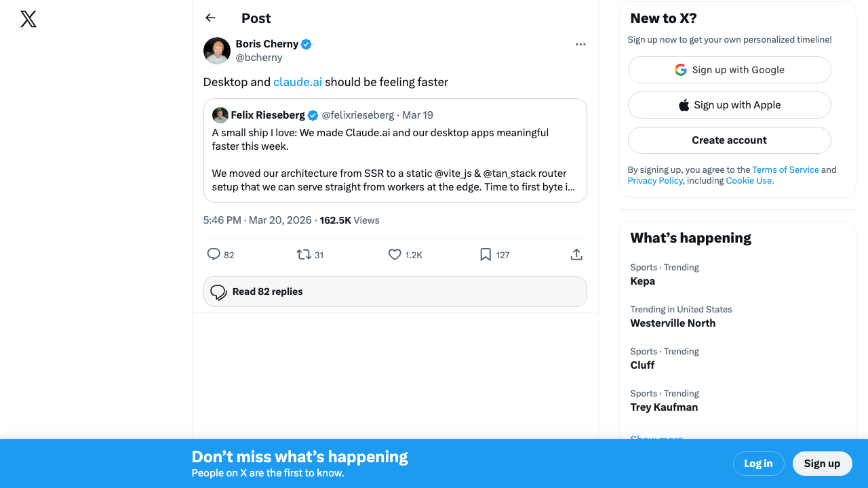
Task: Click the Log in button in banner
Action: pyautogui.click(x=758, y=464)
